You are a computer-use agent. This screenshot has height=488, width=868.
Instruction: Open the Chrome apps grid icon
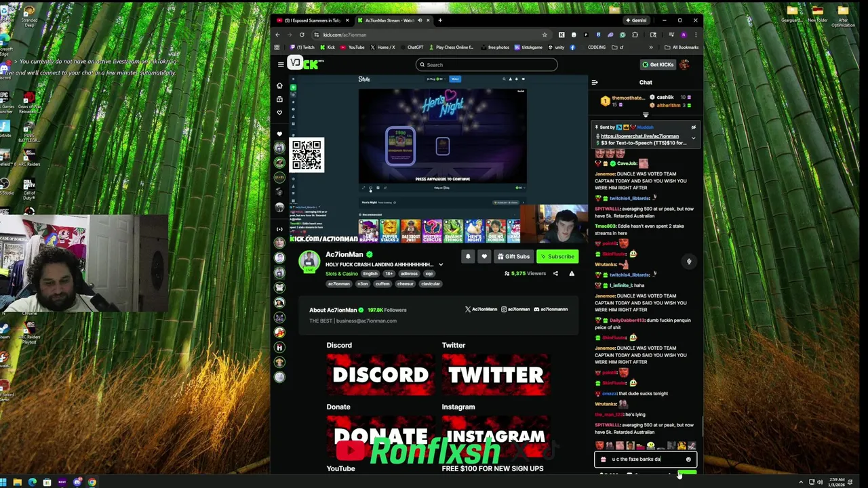tap(277, 47)
